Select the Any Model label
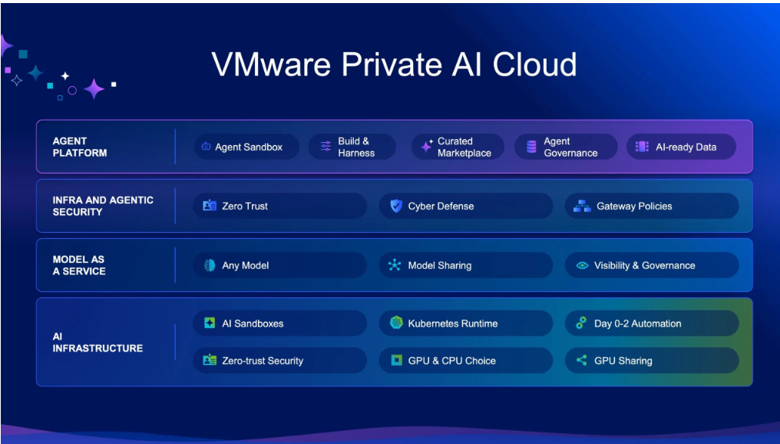 point(245,266)
